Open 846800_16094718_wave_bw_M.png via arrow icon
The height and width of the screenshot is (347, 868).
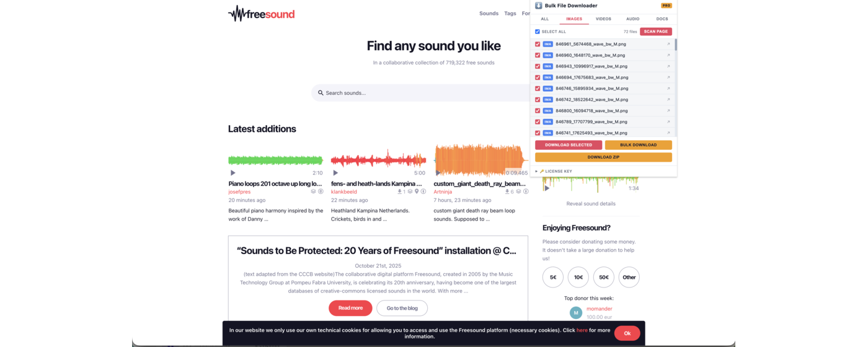668,111
